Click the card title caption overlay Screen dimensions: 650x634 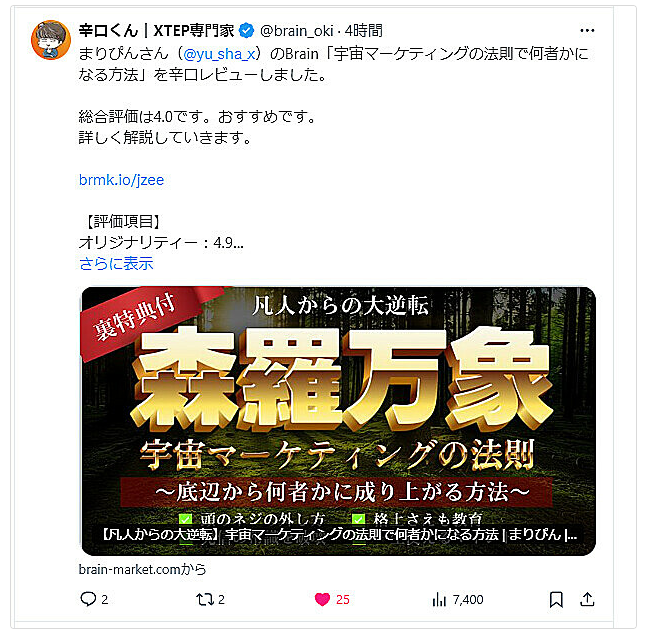pos(340,534)
